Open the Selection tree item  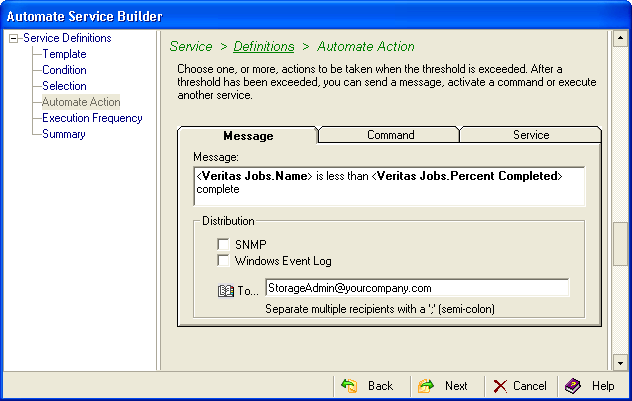(x=64, y=86)
